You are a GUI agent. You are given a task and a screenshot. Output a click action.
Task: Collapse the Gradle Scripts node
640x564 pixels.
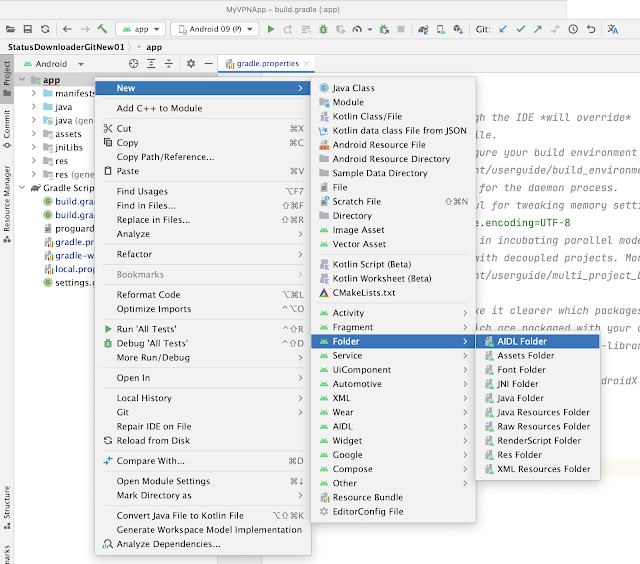(x=22, y=187)
